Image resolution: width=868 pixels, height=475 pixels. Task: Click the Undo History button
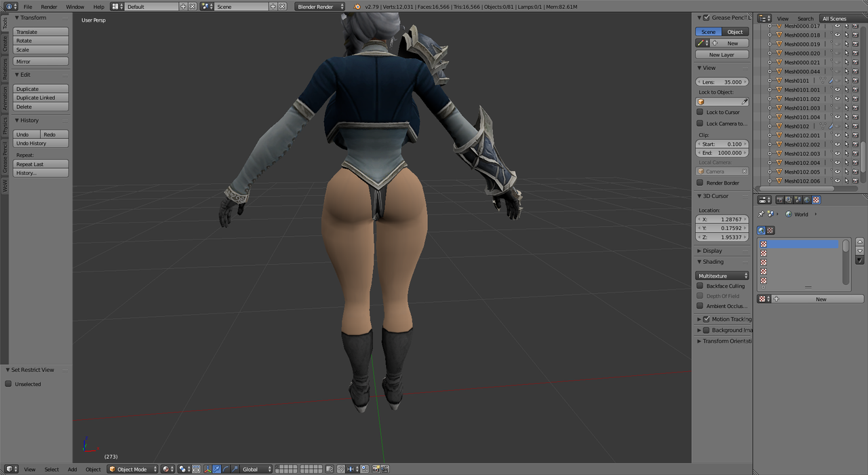tap(41, 143)
